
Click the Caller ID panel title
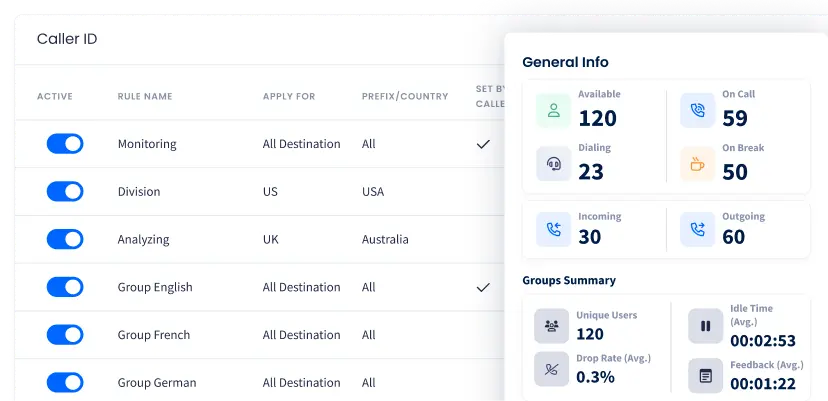67,39
